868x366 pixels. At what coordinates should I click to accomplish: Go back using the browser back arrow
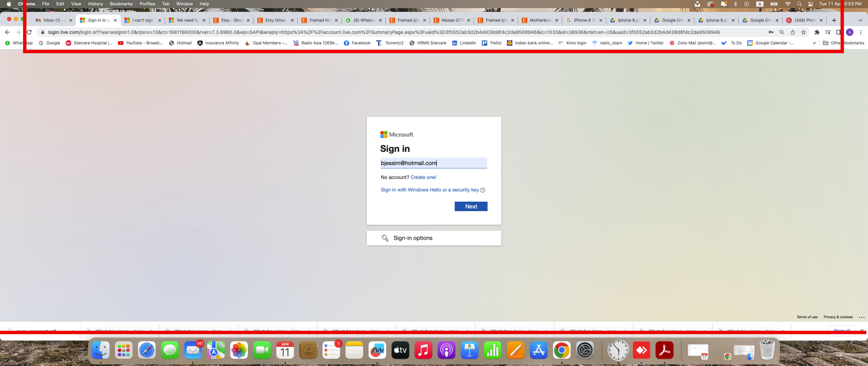point(7,32)
